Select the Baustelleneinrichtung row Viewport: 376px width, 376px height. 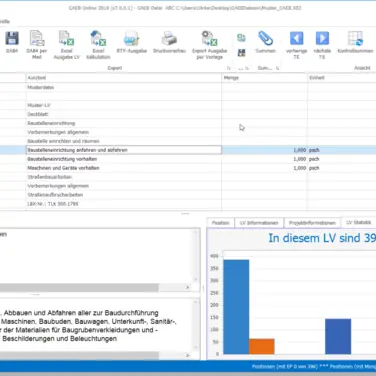pos(188,123)
